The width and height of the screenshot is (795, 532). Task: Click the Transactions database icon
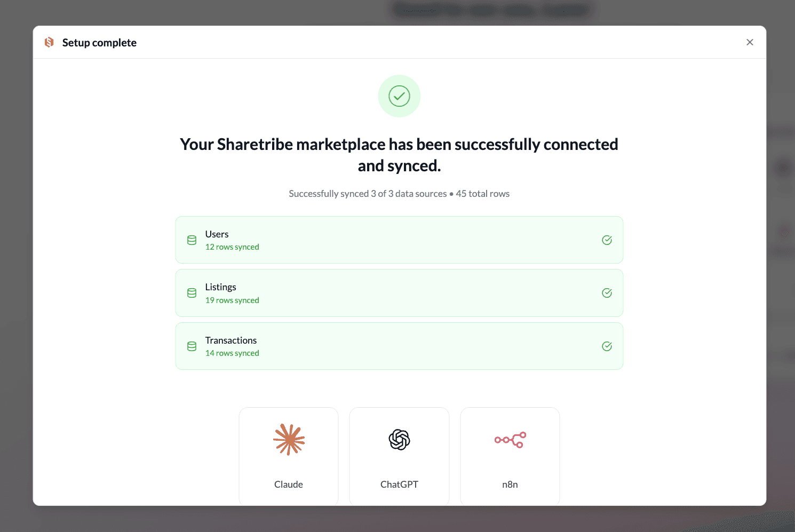[192, 346]
